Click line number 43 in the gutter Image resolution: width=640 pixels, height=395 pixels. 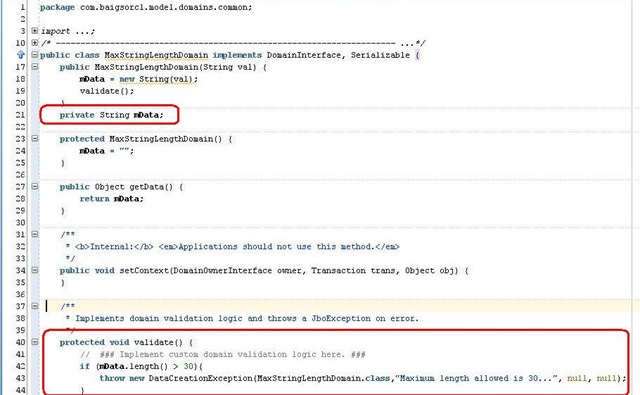(x=20, y=378)
